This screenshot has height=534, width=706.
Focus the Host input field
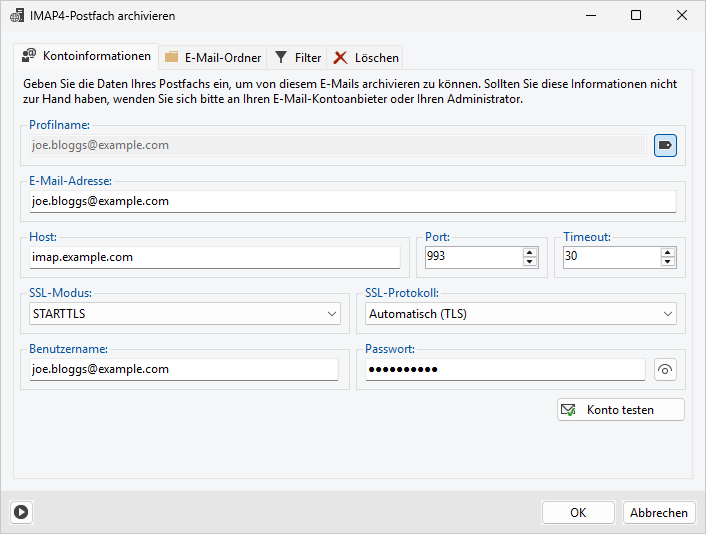(x=214, y=257)
